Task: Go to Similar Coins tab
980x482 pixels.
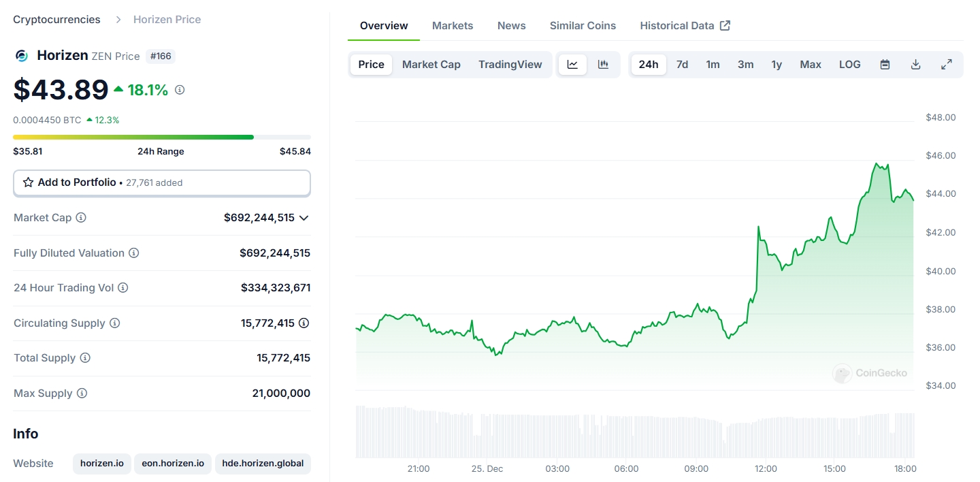Action: pyautogui.click(x=583, y=26)
